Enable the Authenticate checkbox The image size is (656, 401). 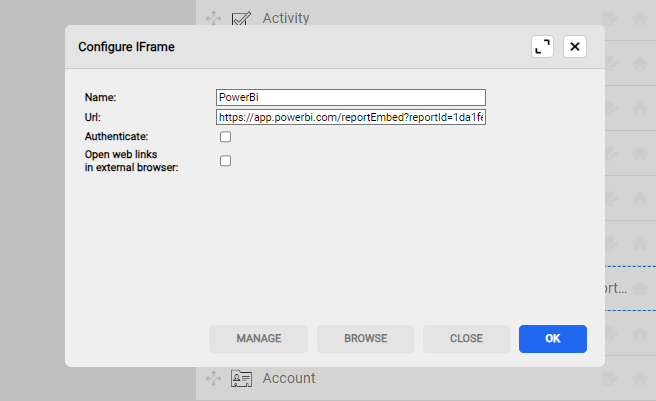coord(225,137)
